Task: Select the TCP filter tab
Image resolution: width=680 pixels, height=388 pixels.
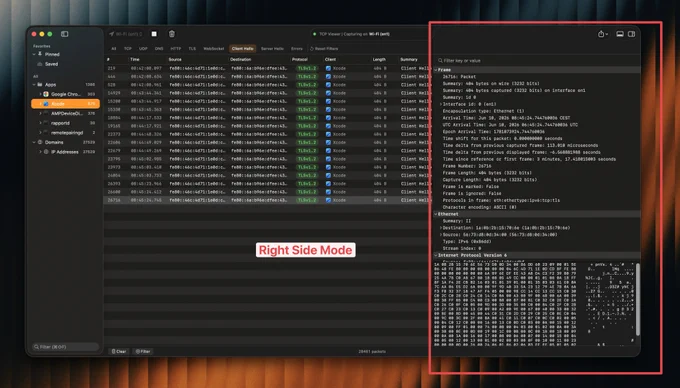Action: tap(128, 49)
